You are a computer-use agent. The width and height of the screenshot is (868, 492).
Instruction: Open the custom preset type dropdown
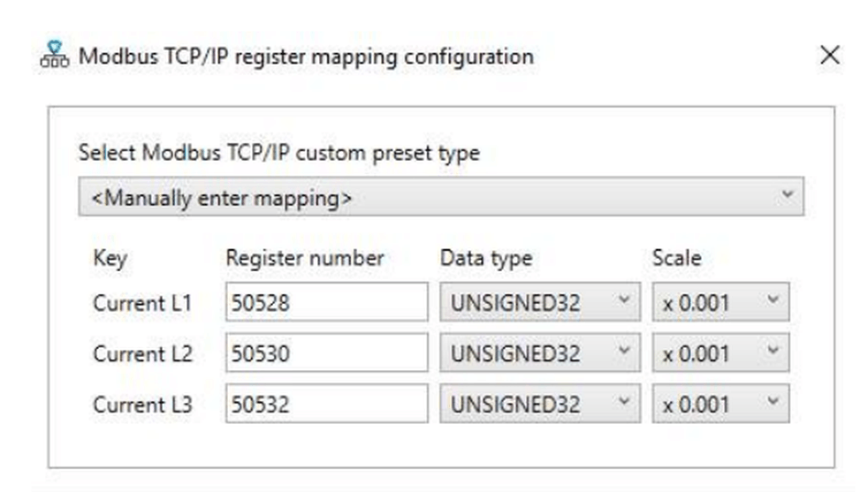pyautogui.click(x=441, y=196)
